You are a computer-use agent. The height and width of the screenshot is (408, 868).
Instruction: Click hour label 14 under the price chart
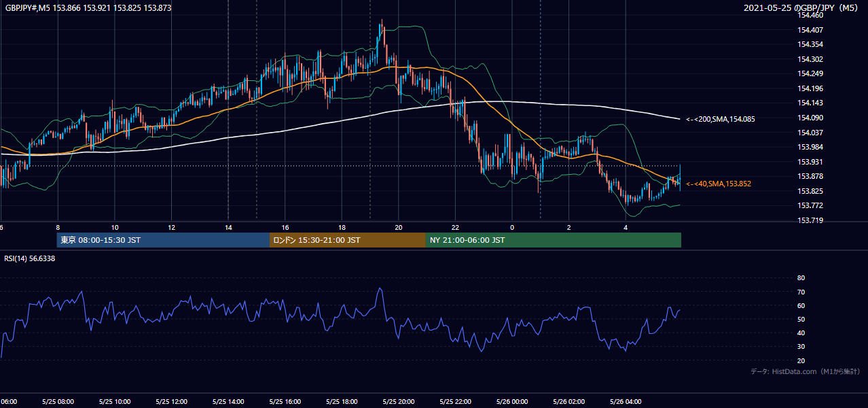pos(228,227)
